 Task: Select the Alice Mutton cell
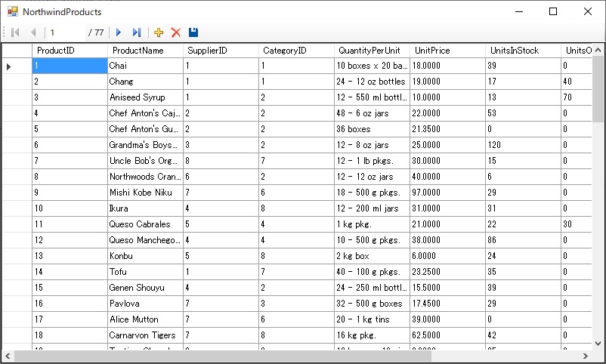[x=145, y=319]
